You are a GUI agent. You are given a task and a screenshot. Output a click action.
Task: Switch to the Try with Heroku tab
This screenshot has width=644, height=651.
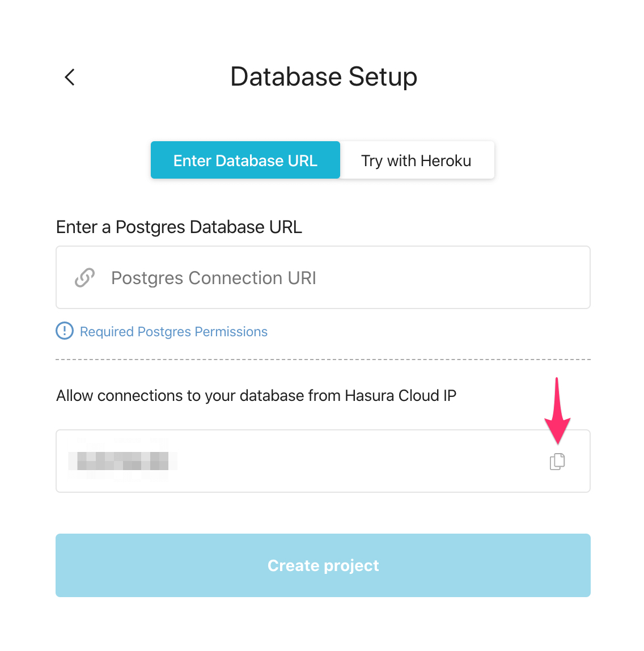pyautogui.click(x=417, y=160)
